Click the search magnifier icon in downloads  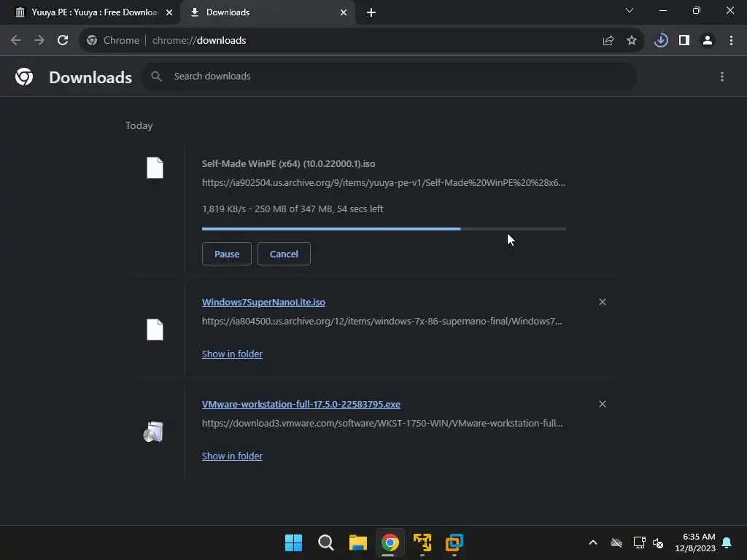[x=156, y=76]
